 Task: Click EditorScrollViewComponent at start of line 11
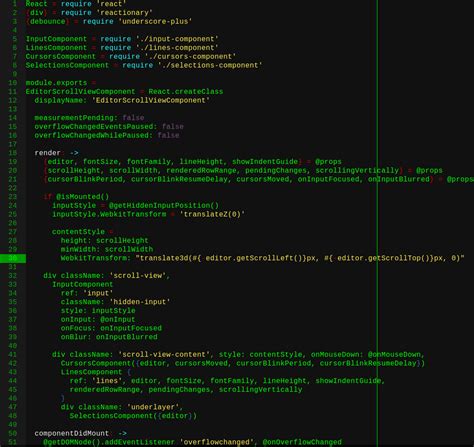[x=80, y=91]
